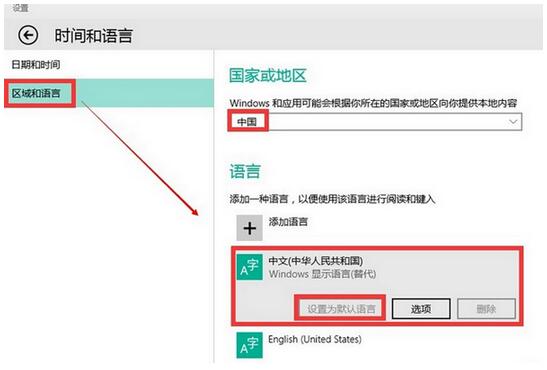Image resolution: width=547 pixels, height=370 pixels.
Task: Open the 日期和时间 settings section
Action: 36,65
